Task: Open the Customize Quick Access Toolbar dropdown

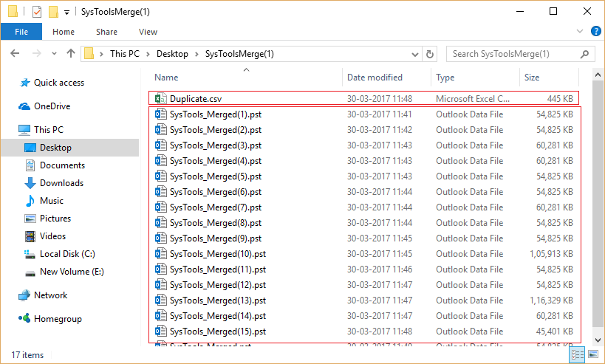Action: click(66, 13)
